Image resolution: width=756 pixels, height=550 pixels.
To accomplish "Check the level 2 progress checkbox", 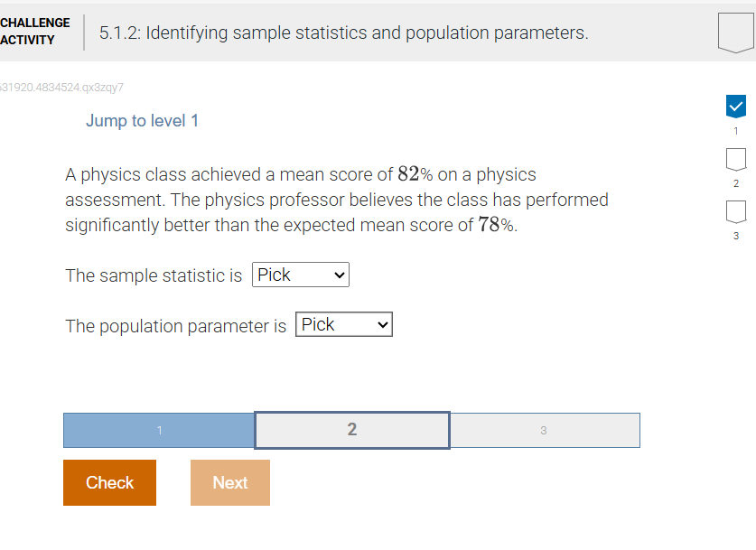I will coord(735,159).
